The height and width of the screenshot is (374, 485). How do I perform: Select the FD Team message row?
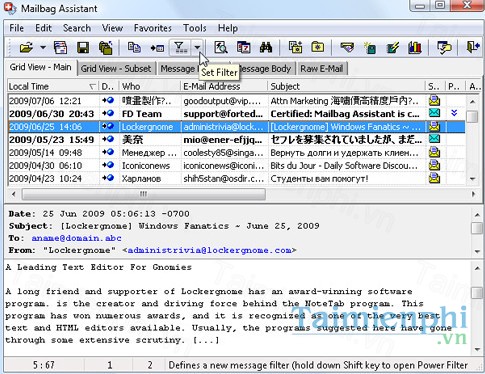tap(237, 114)
